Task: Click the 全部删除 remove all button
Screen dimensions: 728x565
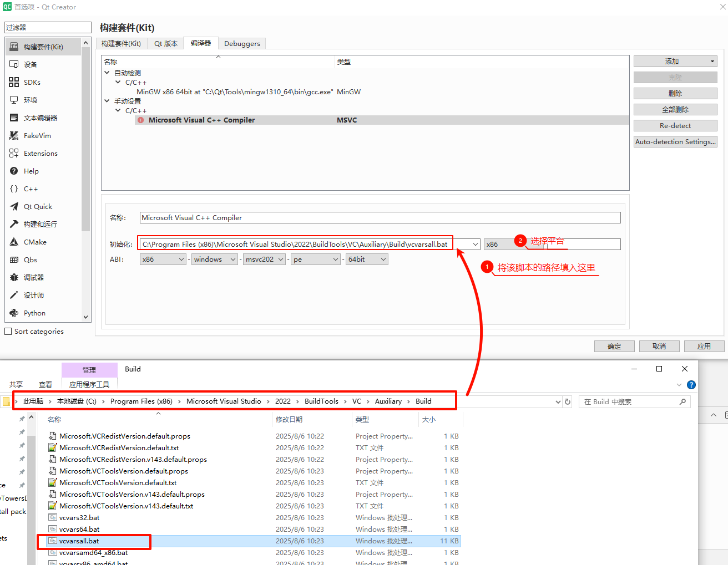Action: 675,110
